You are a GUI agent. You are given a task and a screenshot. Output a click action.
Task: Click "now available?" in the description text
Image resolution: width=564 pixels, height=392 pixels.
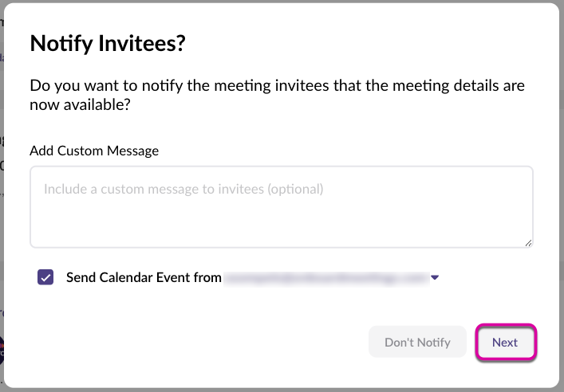[80, 104]
